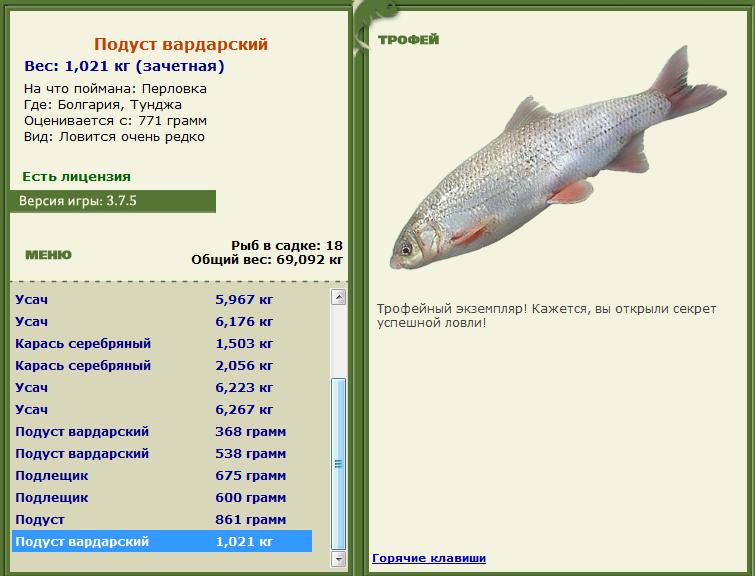Screen dimensions: 755x576
Task: Select Усач 6,267 кг row
Action: 162,409
